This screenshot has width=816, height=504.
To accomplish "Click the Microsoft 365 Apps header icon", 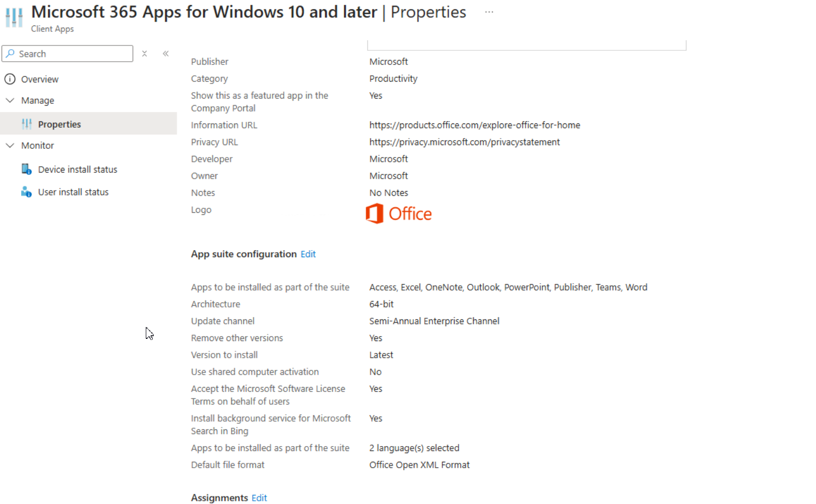I will pos(13,17).
